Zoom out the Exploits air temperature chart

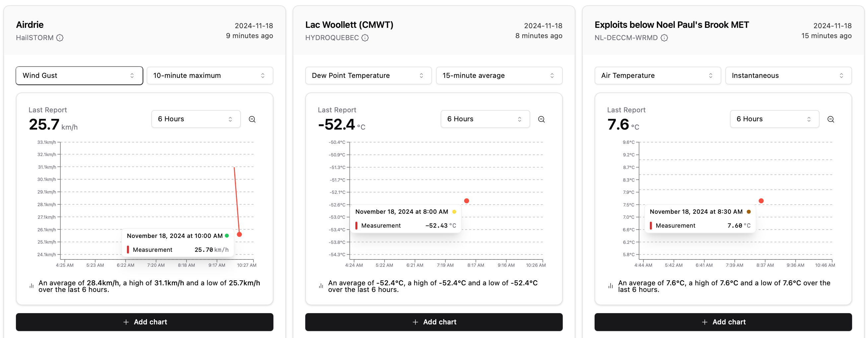click(831, 119)
